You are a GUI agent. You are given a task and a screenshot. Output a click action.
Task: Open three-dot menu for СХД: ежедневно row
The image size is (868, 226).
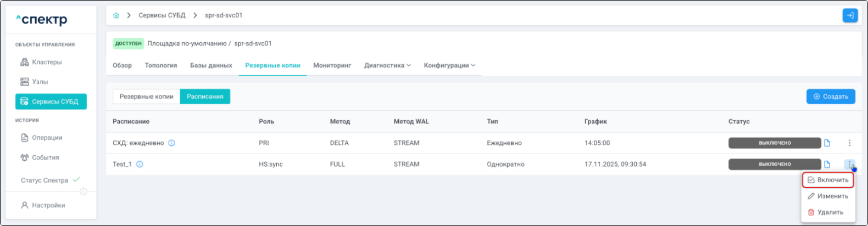click(x=849, y=143)
